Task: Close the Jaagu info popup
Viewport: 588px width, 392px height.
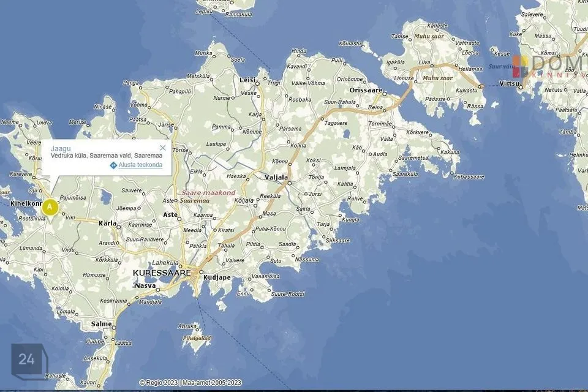Action: pyautogui.click(x=162, y=148)
